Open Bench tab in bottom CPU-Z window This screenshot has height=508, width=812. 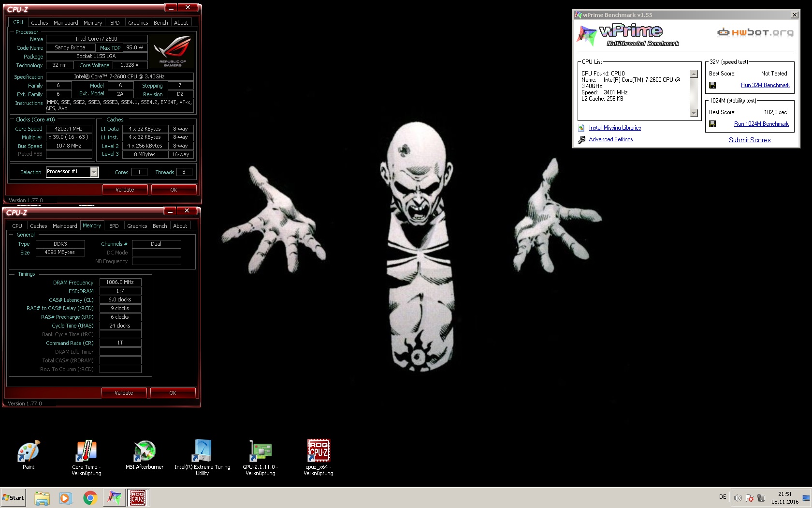coord(160,226)
